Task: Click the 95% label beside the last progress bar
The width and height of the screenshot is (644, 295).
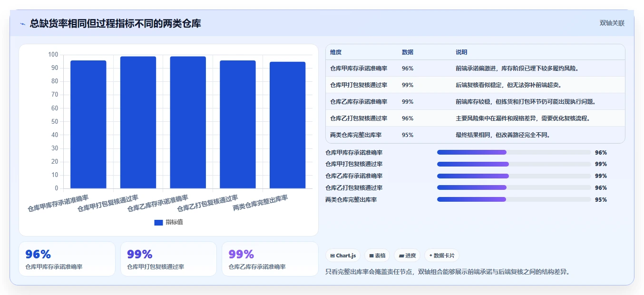Action: (601, 200)
